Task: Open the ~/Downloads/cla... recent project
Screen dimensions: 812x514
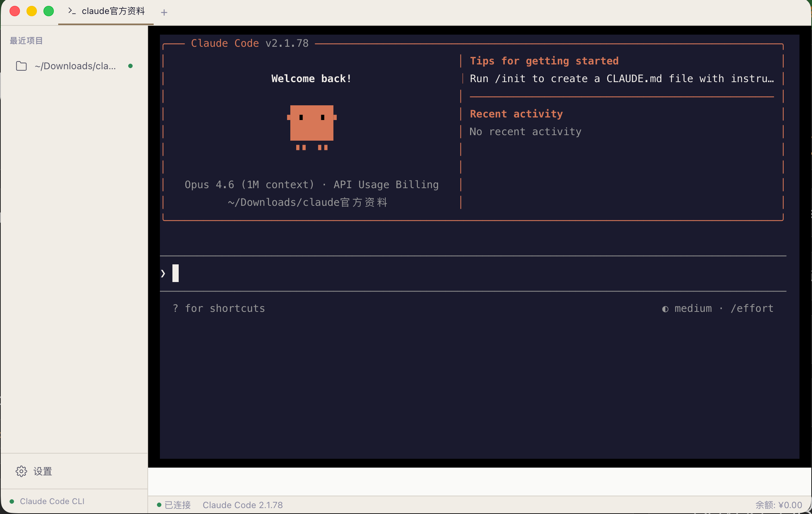Action: tap(75, 66)
